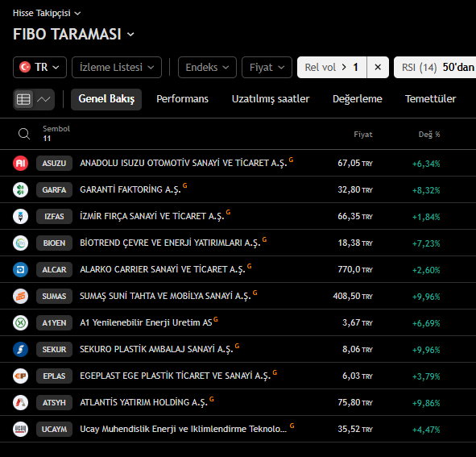
Task: Click the ATSYH company logo
Action: tap(21, 402)
